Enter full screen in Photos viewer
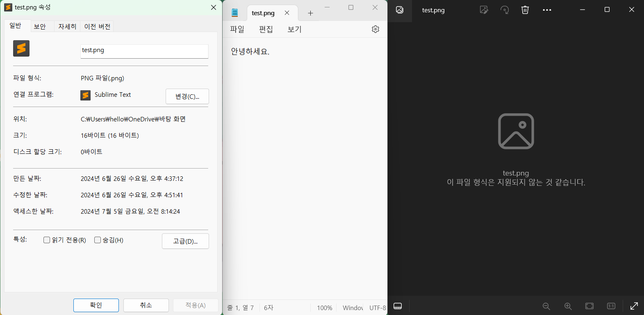Viewport: 644px width, 315px height. click(x=634, y=306)
